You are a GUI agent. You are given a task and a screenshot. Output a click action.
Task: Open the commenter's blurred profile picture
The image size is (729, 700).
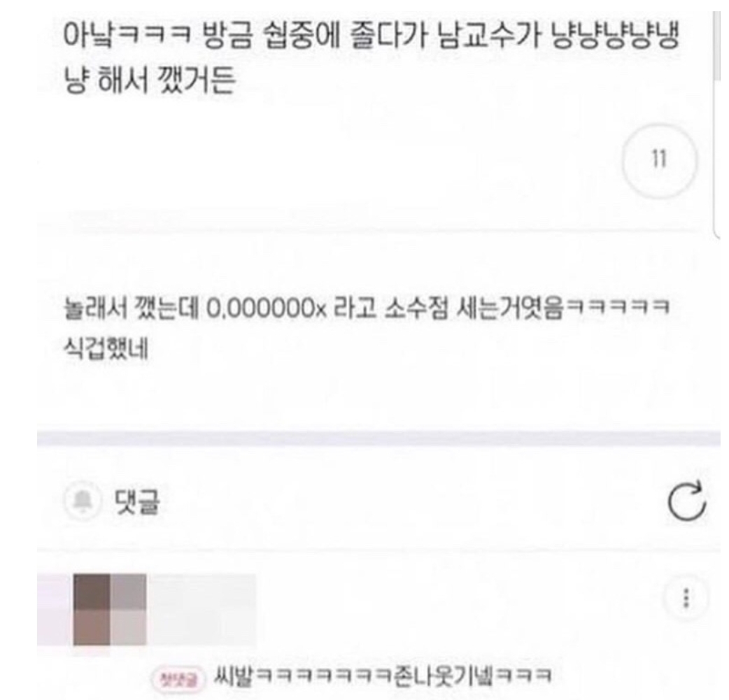click(110, 609)
